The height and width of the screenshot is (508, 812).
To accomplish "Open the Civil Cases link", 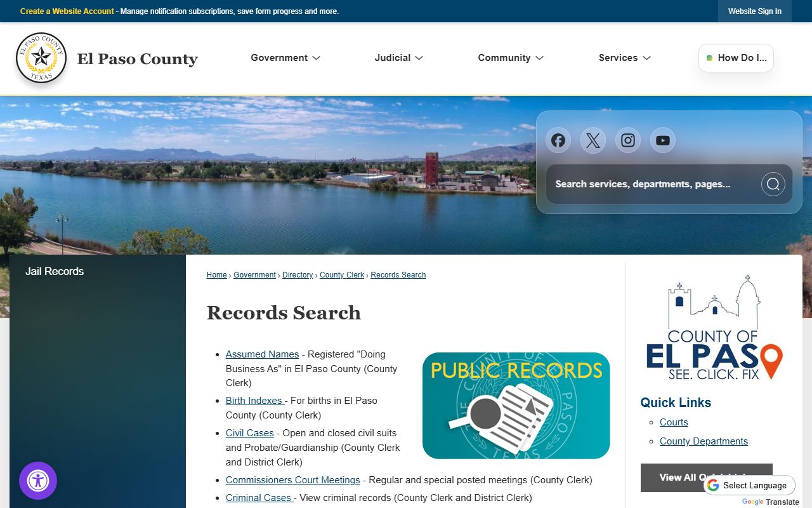I will 250,433.
